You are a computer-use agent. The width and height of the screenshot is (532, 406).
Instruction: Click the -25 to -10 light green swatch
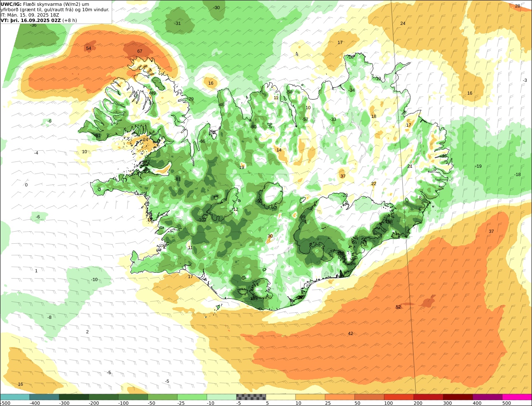(192, 397)
